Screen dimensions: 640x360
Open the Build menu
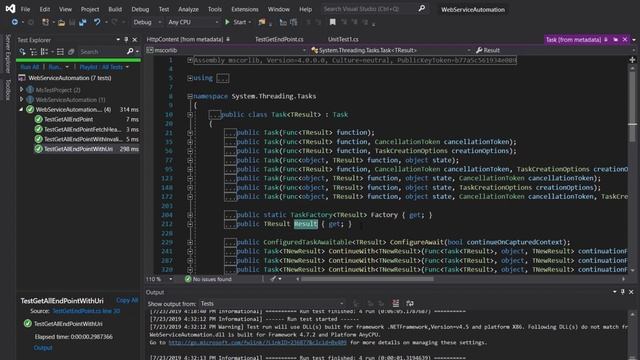115,9
